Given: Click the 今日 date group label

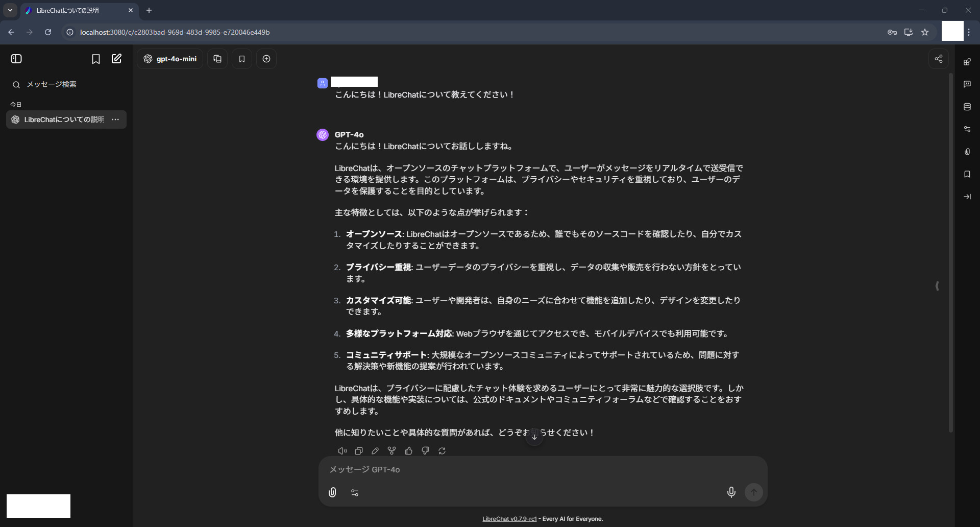Looking at the screenshot, I should tap(16, 105).
